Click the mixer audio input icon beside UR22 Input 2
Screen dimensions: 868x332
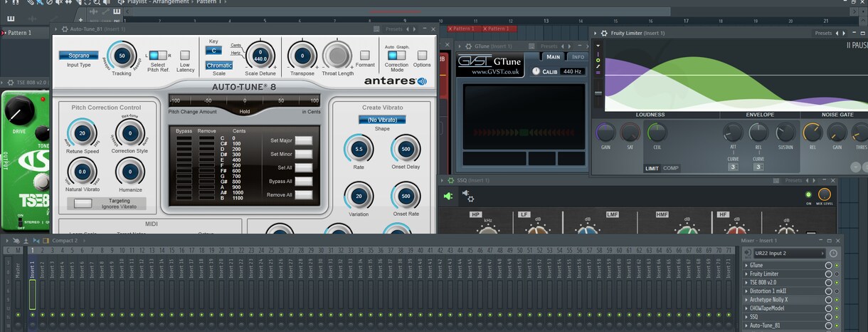pyautogui.click(x=747, y=254)
